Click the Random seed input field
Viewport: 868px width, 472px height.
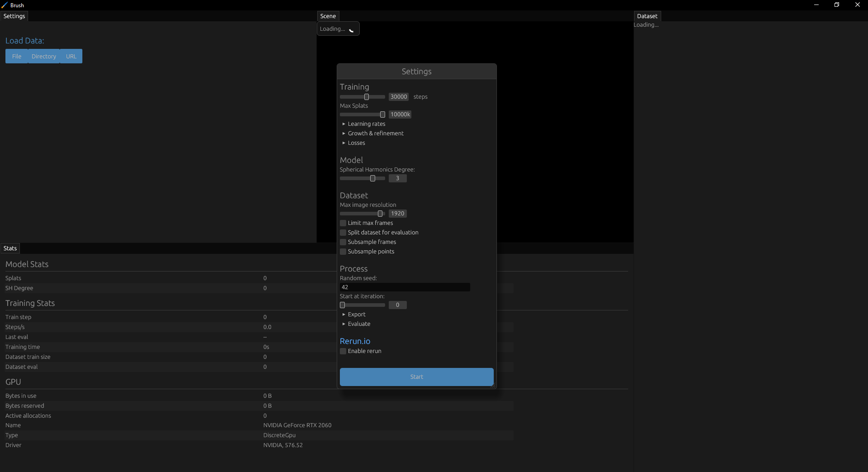[x=405, y=287]
